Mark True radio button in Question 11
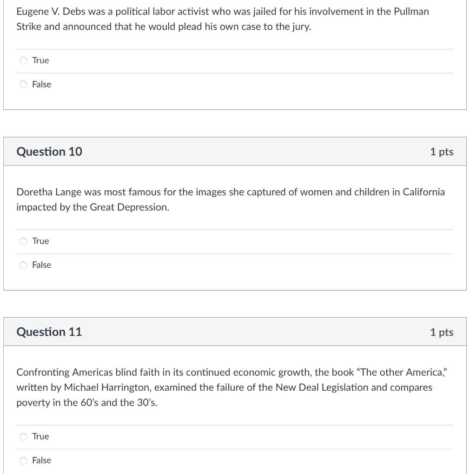The height and width of the screenshot is (474, 476). 23,437
